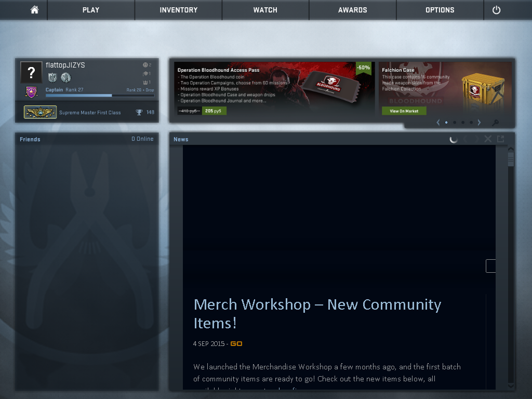Viewport: 532px width, 399px height.
Task: Click the friendly smiley commendation icon
Action: coord(145,65)
